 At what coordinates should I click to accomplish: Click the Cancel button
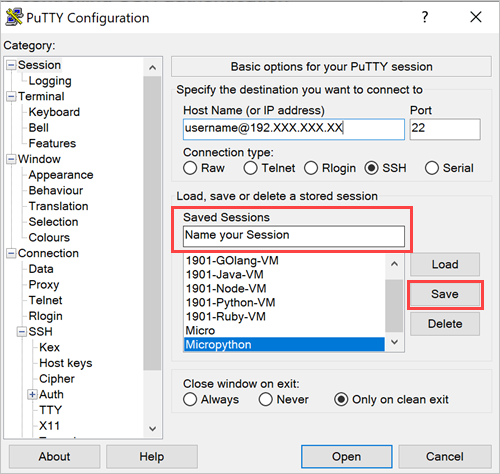445,456
